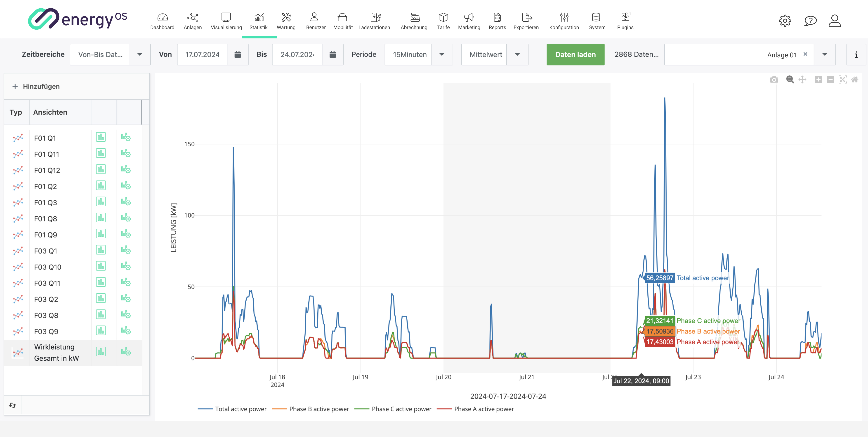Image resolution: width=868 pixels, height=437 pixels.
Task: Open the Periode 15Minuten dropdown
Action: 442,55
